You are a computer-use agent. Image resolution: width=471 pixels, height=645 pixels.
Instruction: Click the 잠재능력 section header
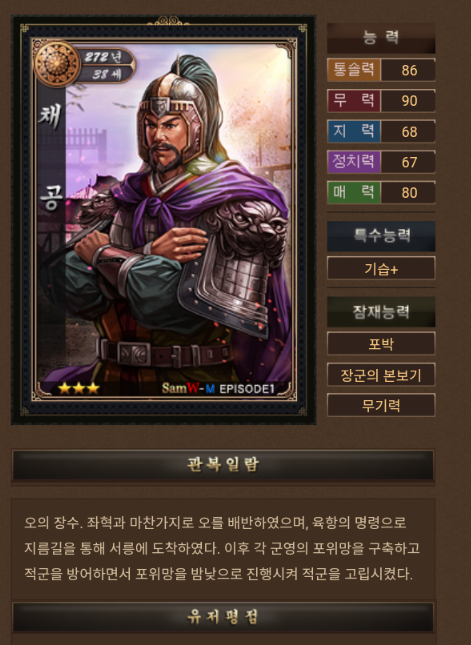[x=381, y=311]
